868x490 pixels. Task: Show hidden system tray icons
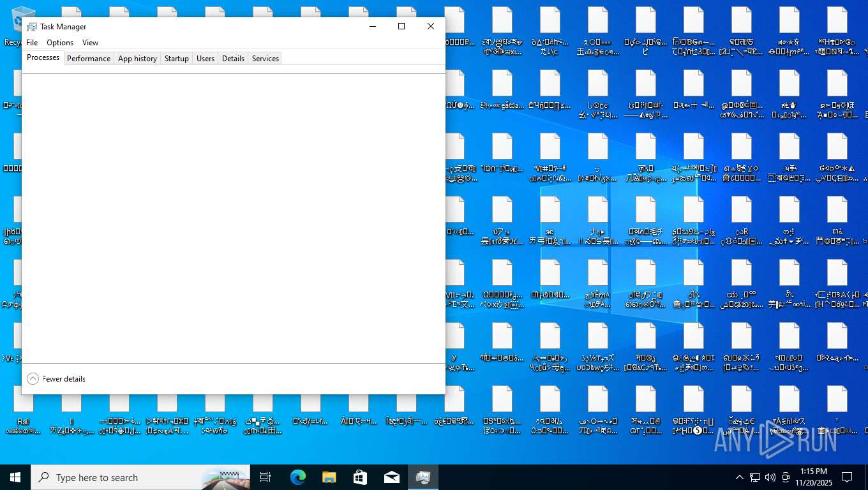(739, 477)
